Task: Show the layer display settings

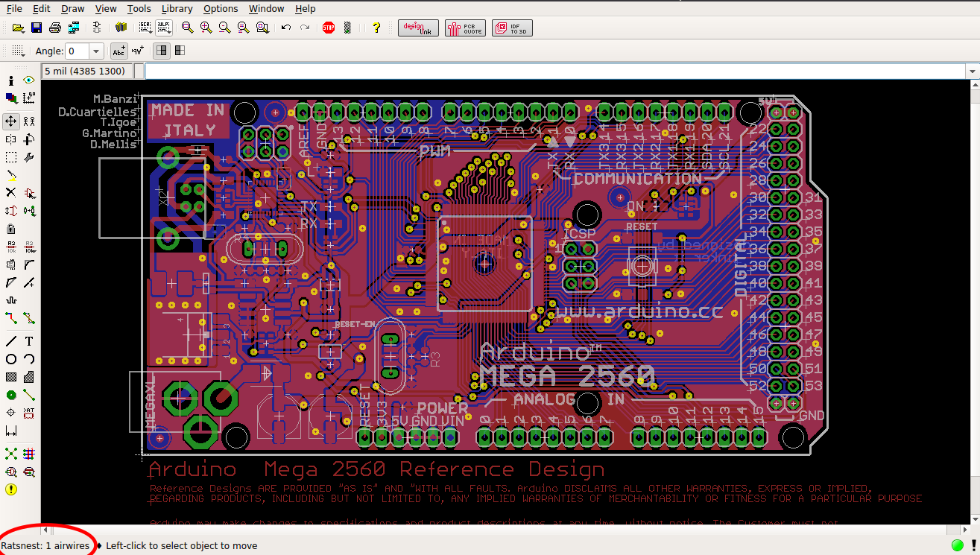Action: tap(10, 98)
